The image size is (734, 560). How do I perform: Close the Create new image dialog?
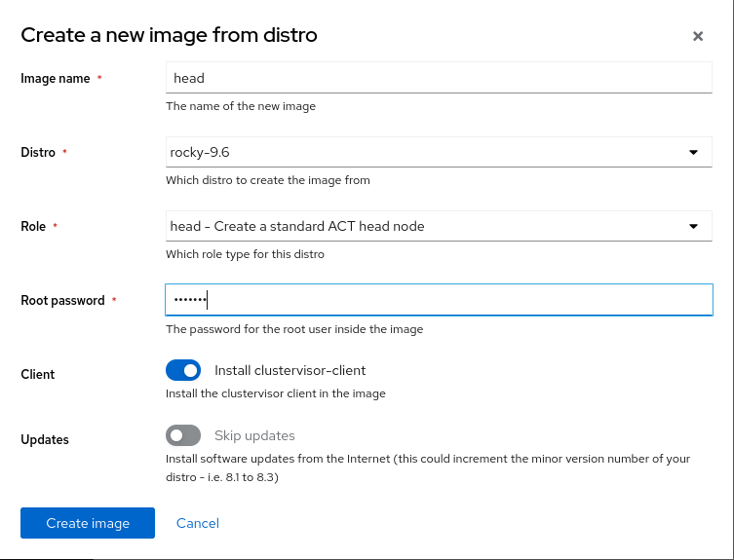pos(698,36)
